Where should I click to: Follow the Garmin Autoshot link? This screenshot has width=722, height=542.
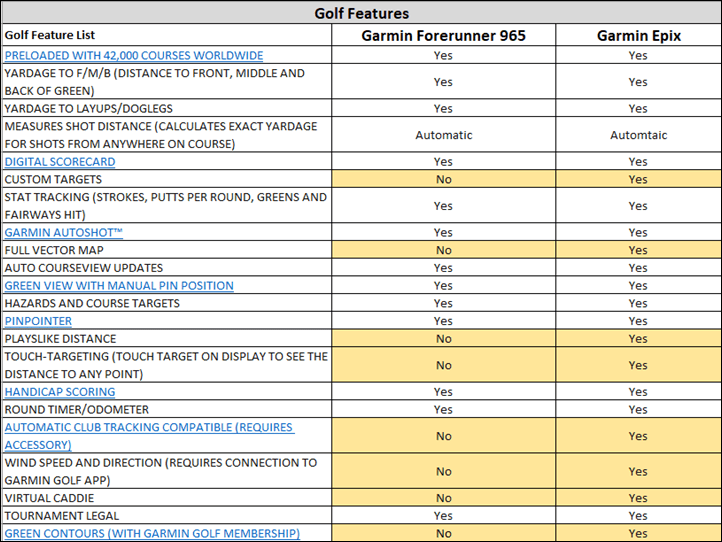click(64, 233)
